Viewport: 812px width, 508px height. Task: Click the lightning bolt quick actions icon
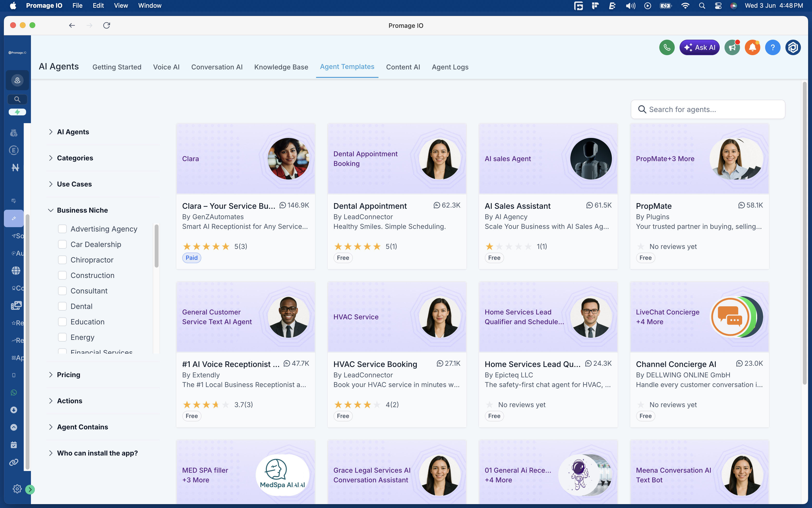coord(17,112)
